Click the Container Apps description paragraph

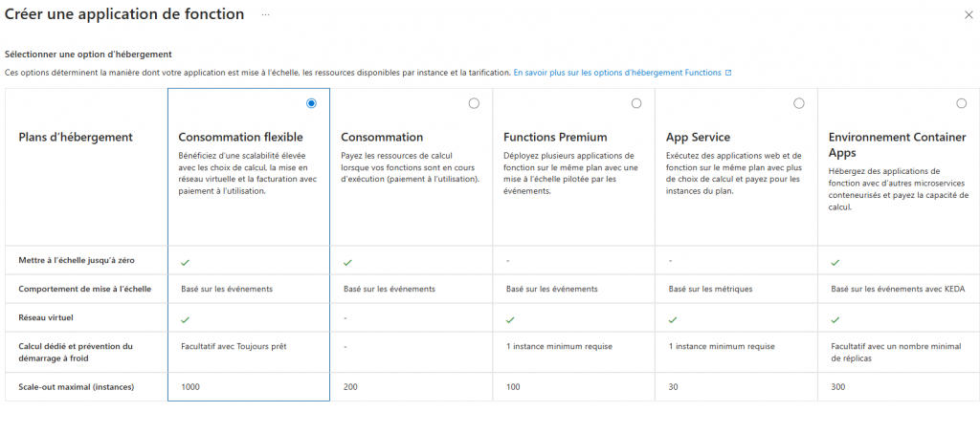click(898, 188)
